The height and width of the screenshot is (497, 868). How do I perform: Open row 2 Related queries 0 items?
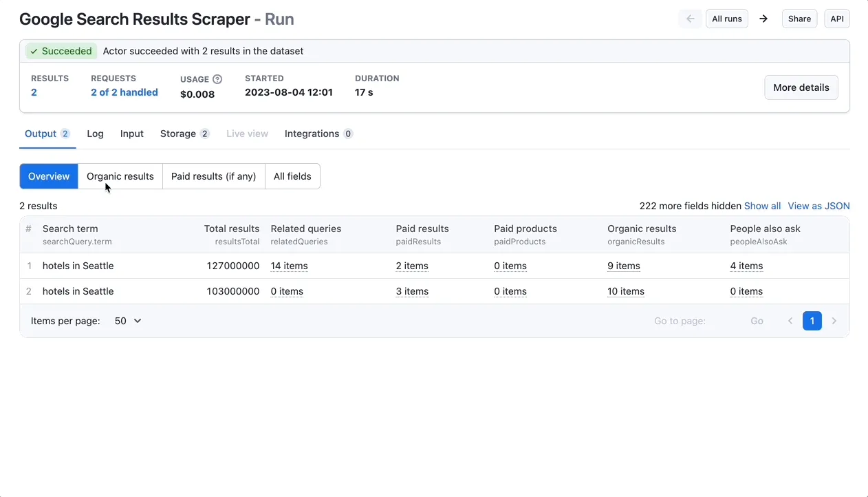pyautogui.click(x=287, y=291)
